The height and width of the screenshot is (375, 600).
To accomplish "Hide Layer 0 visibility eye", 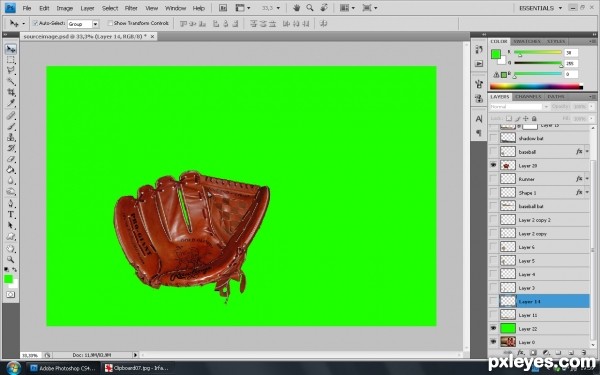I will coord(493,342).
